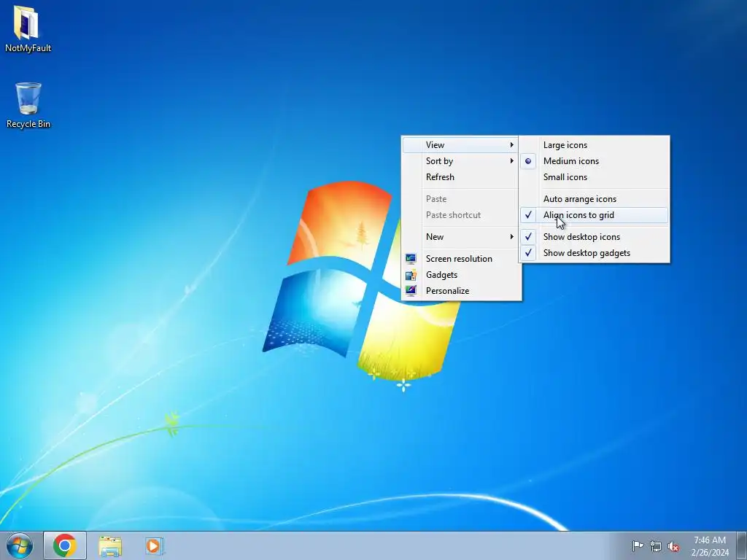Click the date 2/26/2024 in the tray

[710, 553]
